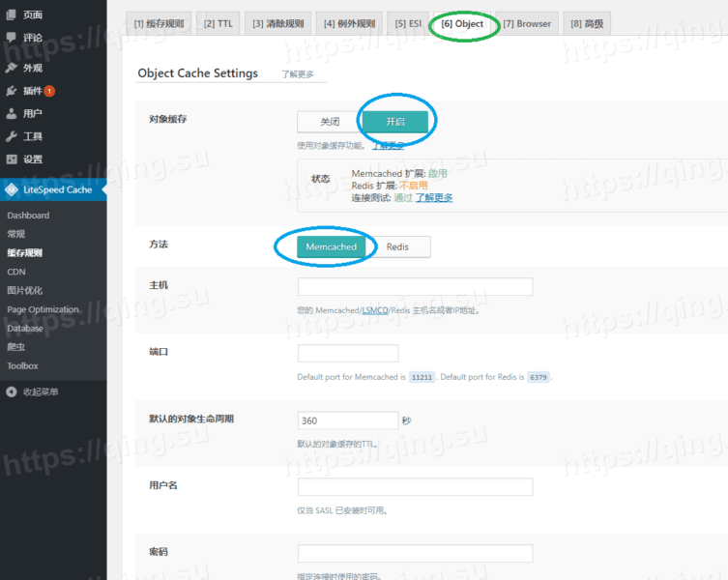Open the 页面 sidebar menu label

tap(33, 14)
